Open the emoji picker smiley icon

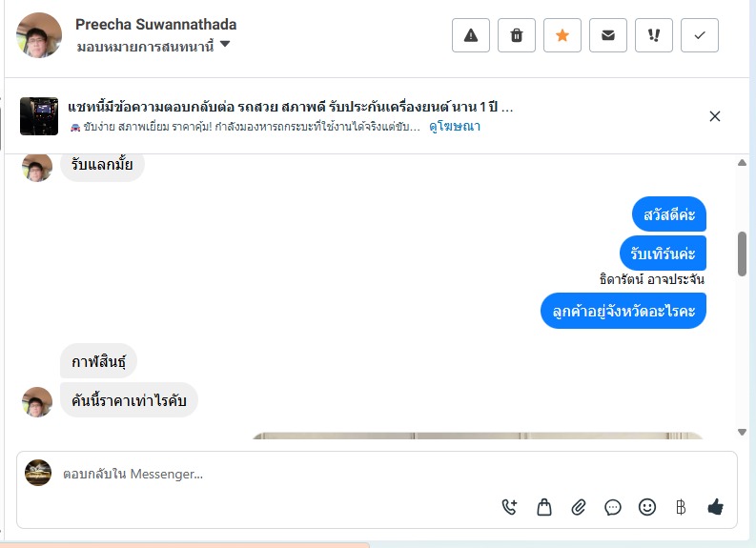(647, 507)
